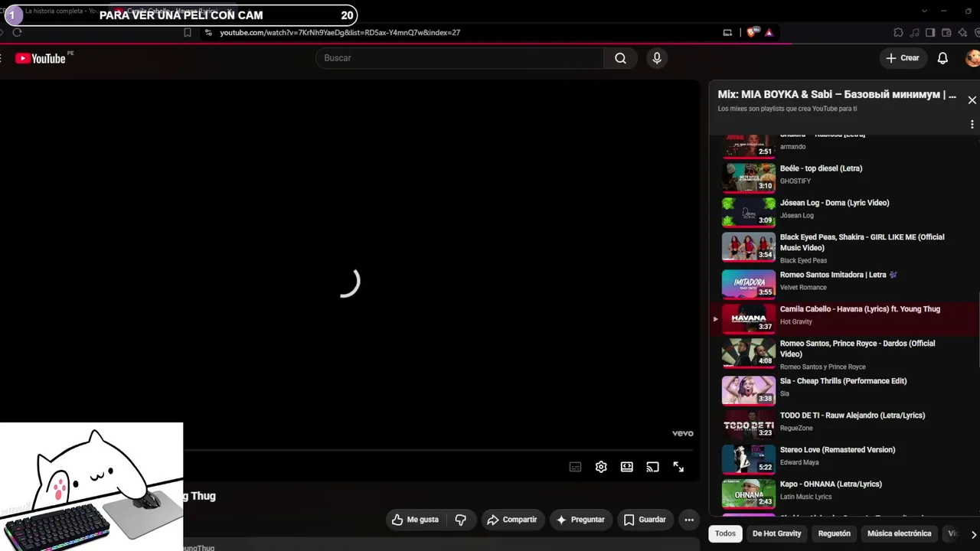Click the Preguntar button

(580, 520)
